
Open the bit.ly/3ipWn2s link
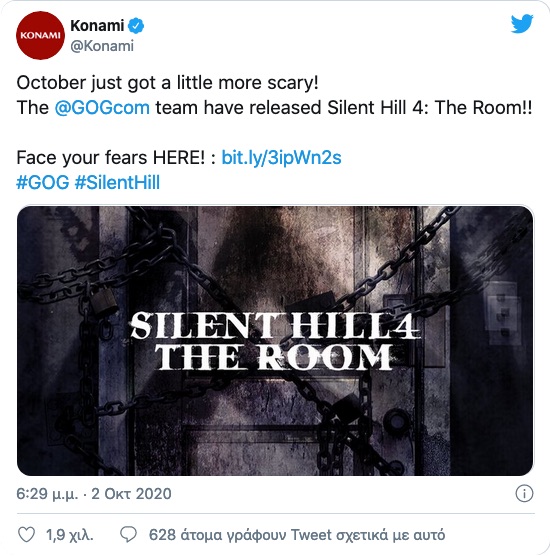click(281, 157)
